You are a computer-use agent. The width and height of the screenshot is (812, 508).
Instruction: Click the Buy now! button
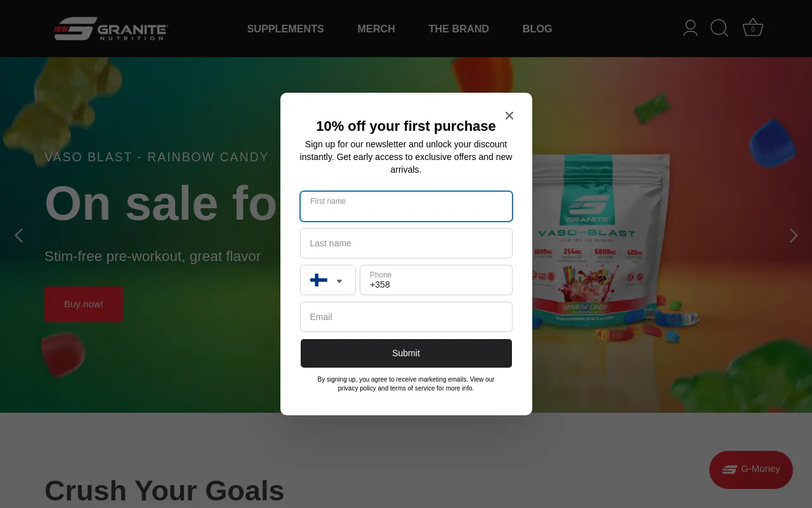84,304
